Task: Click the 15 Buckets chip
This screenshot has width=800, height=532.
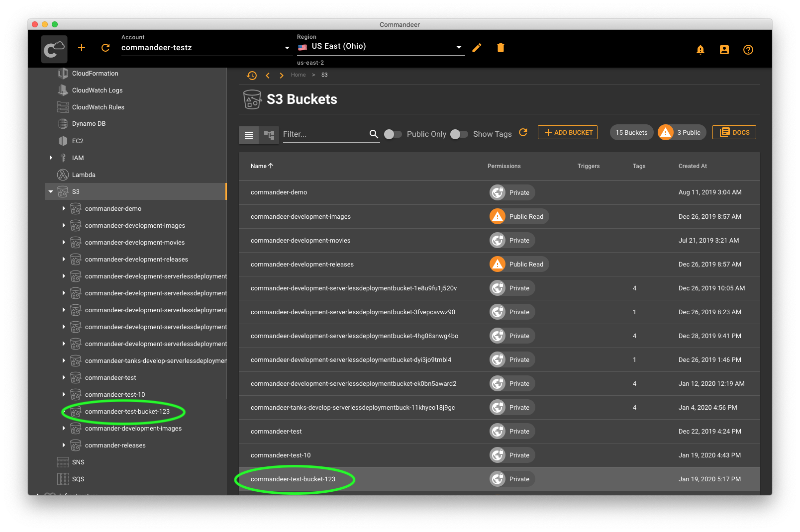Action: tap(631, 132)
